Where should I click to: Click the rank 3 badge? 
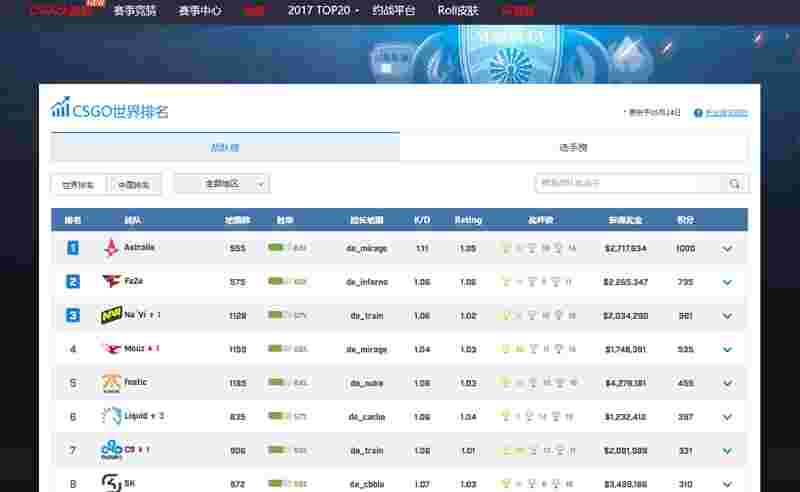click(73, 315)
